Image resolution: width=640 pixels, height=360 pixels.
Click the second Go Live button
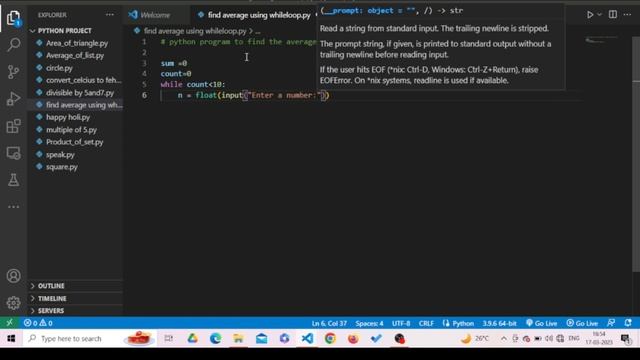click(x=582, y=323)
